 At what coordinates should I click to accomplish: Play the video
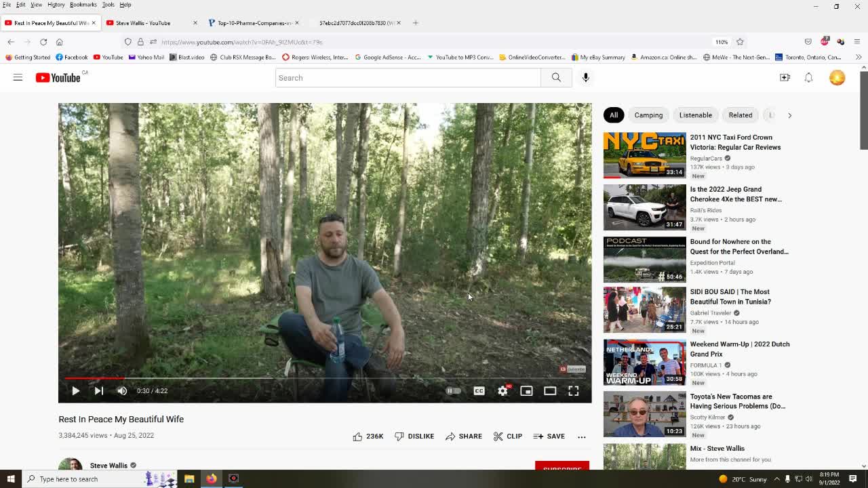(75, 391)
